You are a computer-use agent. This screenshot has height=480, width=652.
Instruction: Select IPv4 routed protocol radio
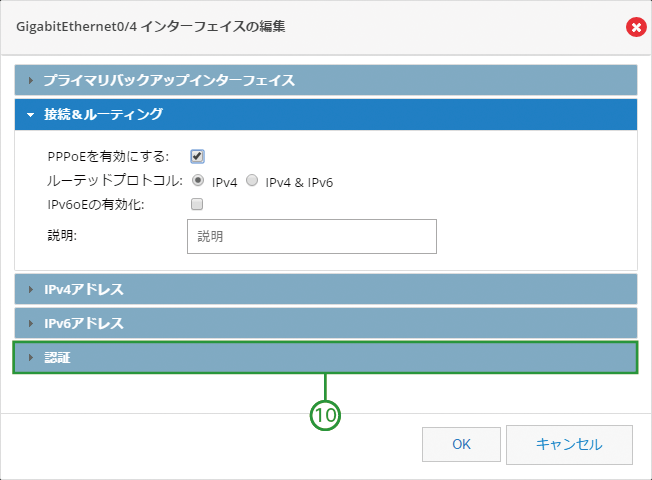pos(198,181)
